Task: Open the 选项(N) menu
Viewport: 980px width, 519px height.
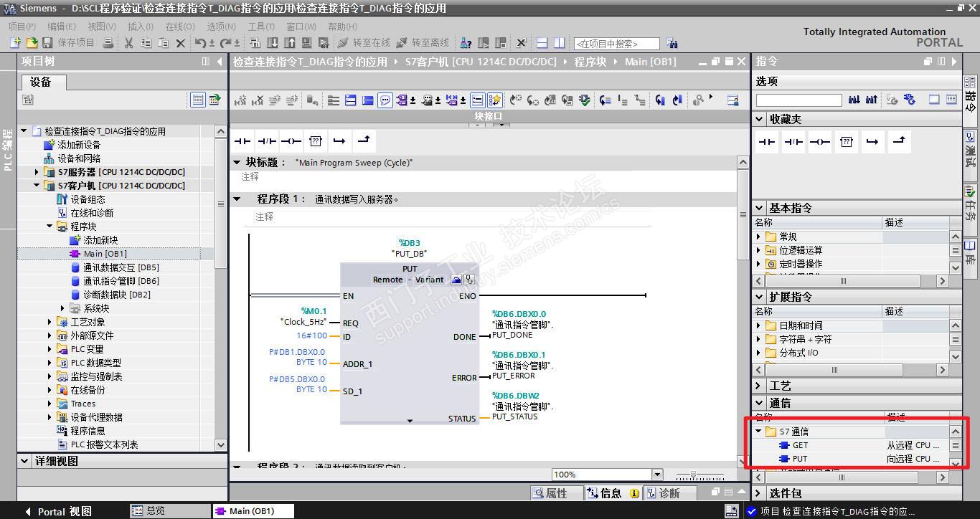Action: point(221,26)
